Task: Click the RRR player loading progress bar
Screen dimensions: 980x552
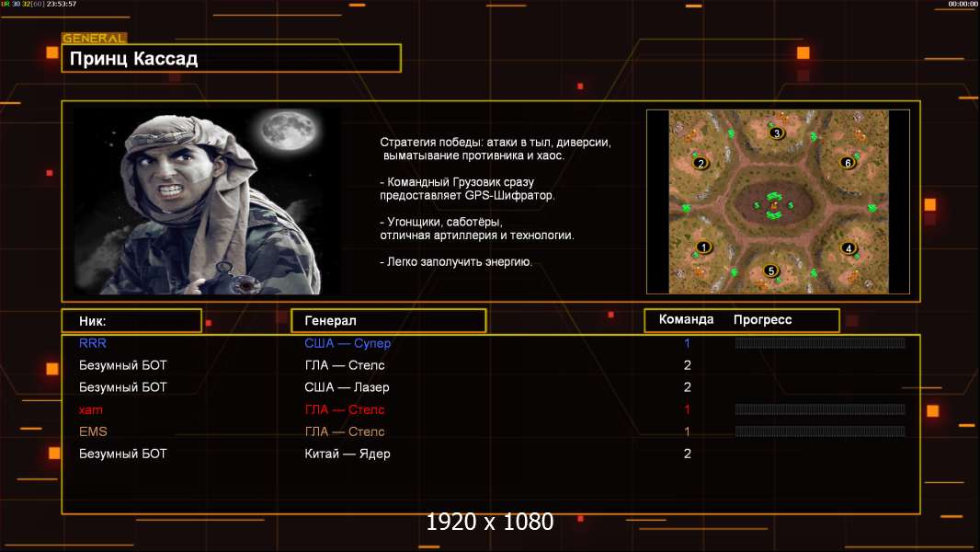Action: click(819, 343)
